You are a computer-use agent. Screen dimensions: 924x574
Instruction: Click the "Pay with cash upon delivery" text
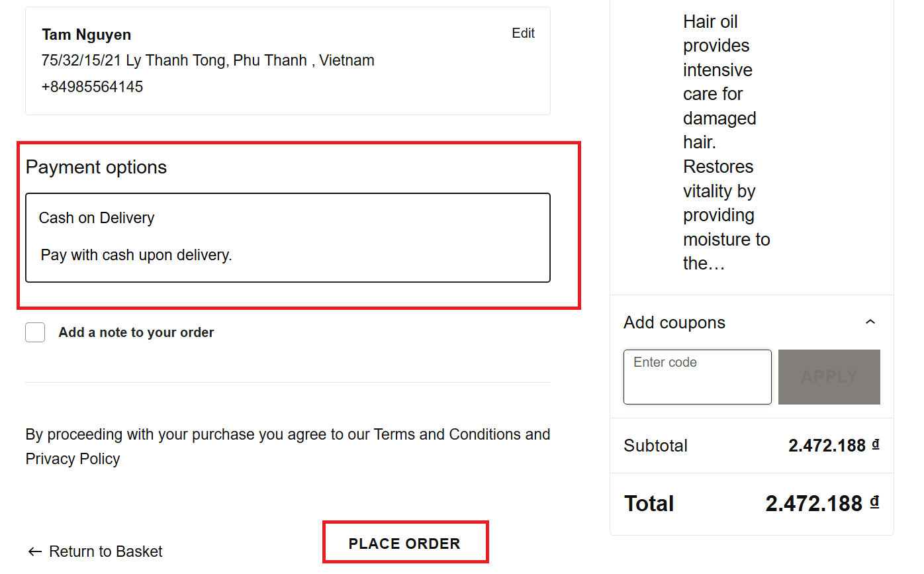[x=136, y=255]
